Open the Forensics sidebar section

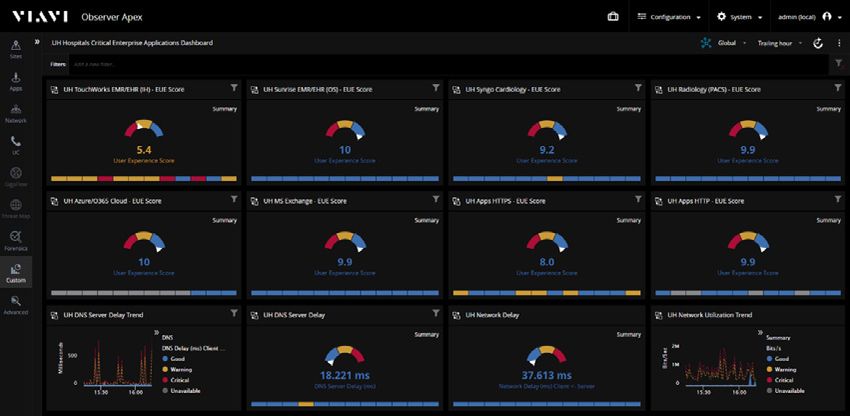(16, 241)
